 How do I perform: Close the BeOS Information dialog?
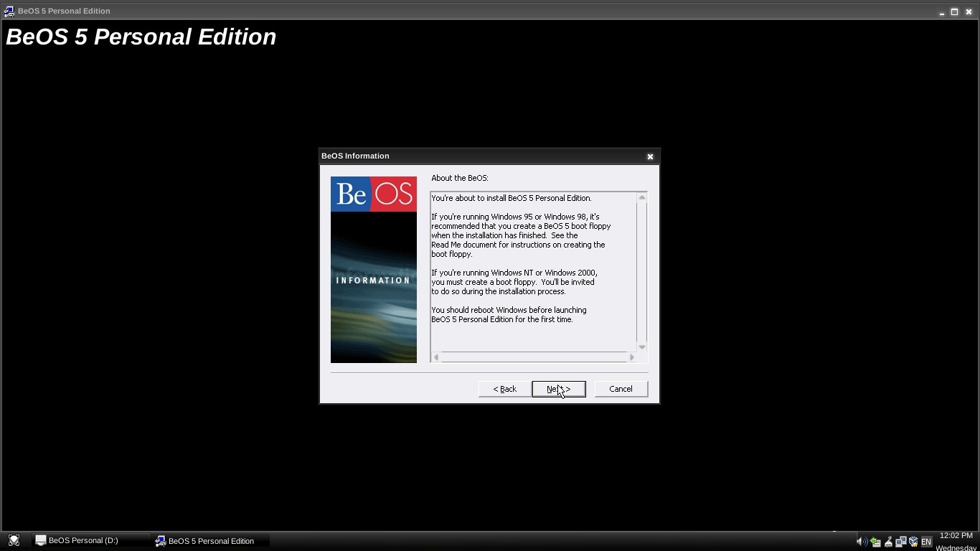pyautogui.click(x=650, y=156)
